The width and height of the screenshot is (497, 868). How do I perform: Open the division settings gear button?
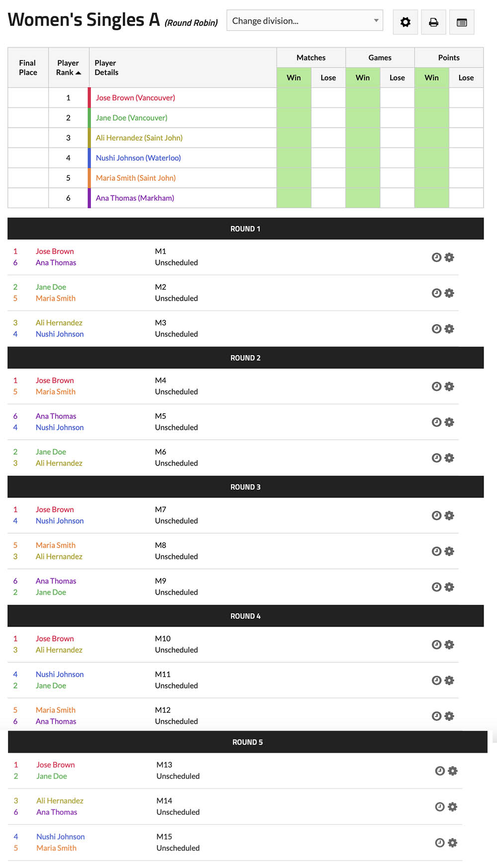[405, 22]
